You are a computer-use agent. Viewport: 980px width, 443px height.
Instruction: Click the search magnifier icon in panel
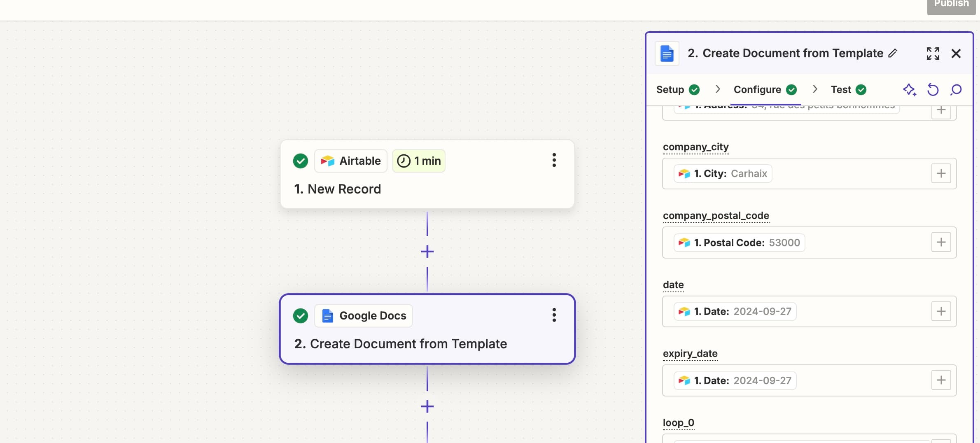coord(956,89)
